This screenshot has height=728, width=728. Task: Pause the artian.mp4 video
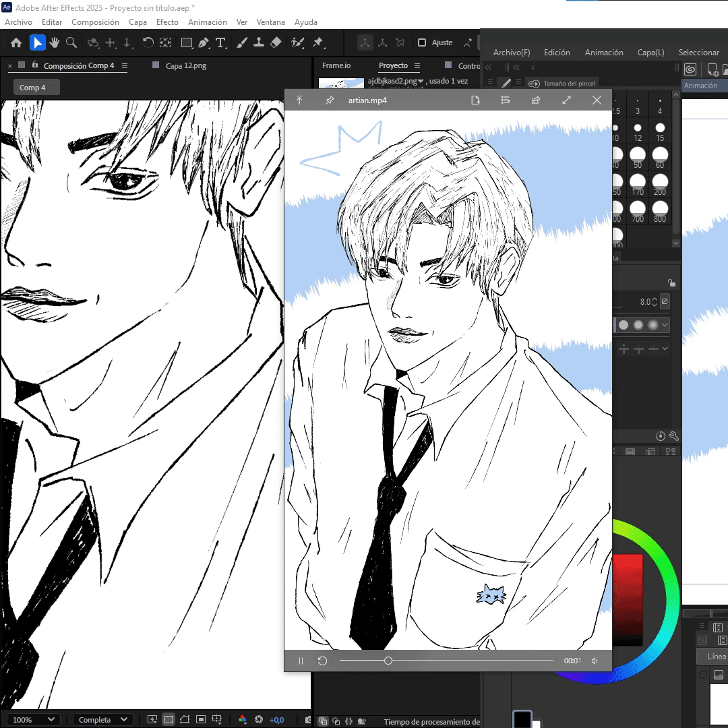click(x=301, y=661)
